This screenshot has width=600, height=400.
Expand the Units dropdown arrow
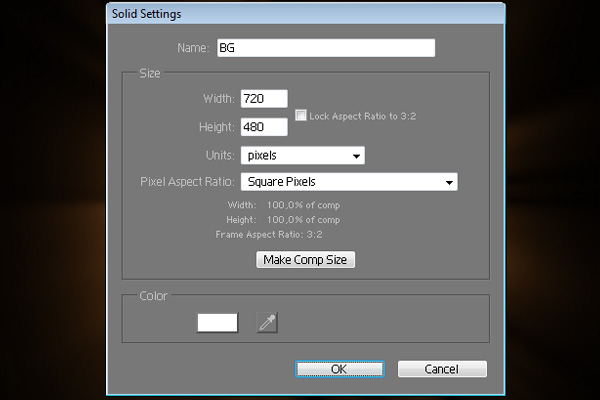356,156
